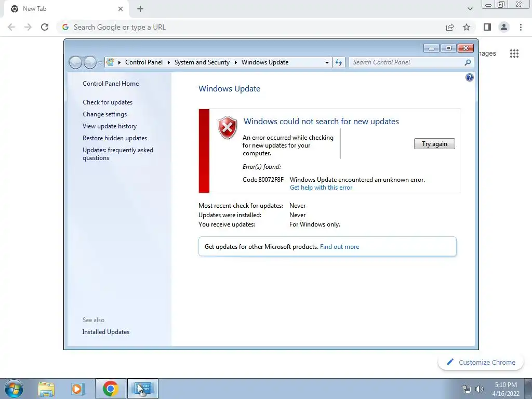The width and height of the screenshot is (532, 399).
Task: Select Windows Update breadcrumb segment
Action: (x=265, y=62)
